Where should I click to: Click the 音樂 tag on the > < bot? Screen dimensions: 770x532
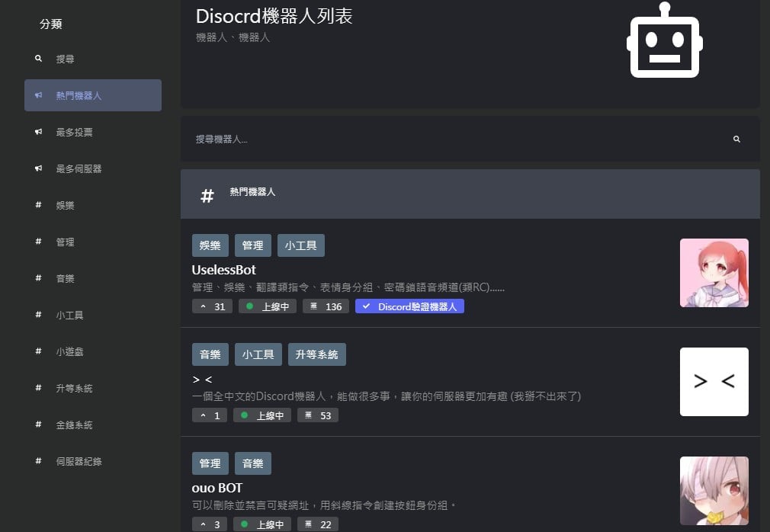point(210,354)
